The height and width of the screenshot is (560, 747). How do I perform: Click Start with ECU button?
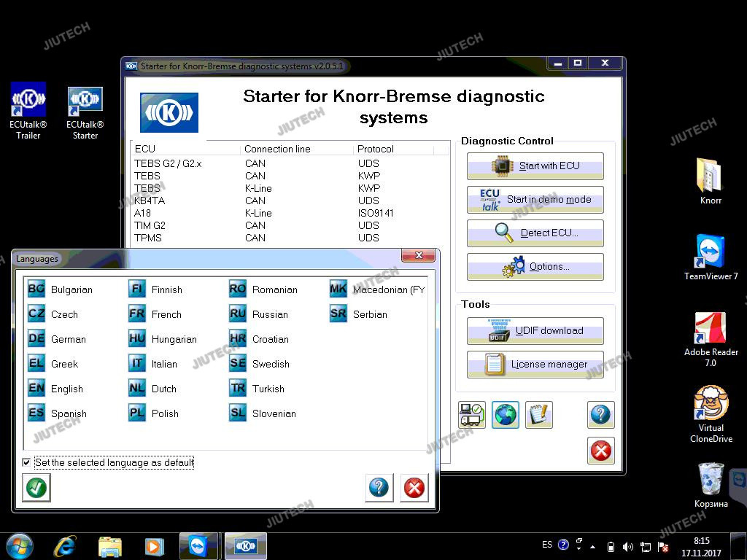535,166
